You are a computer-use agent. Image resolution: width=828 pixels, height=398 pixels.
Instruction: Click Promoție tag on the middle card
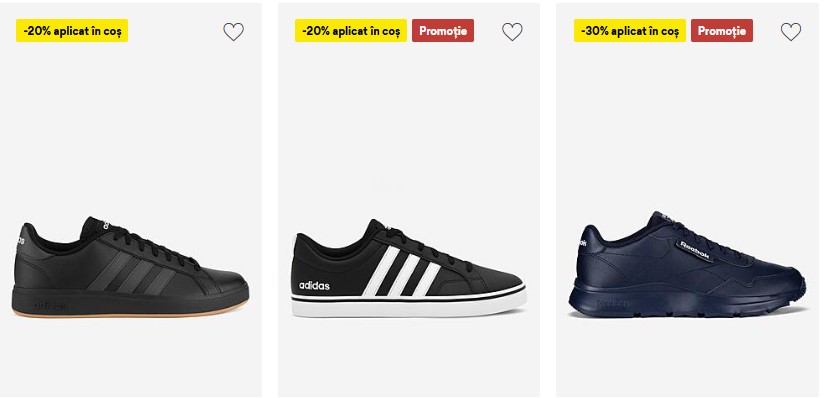tap(443, 31)
